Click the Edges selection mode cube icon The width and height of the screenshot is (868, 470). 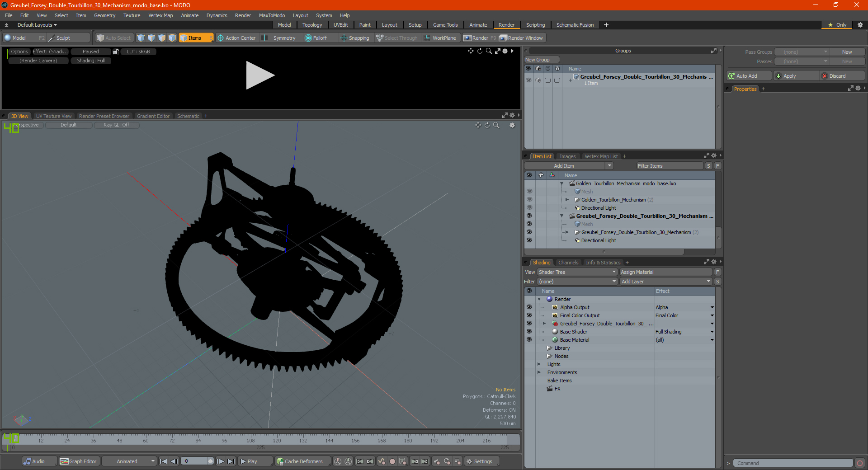(151, 38)
